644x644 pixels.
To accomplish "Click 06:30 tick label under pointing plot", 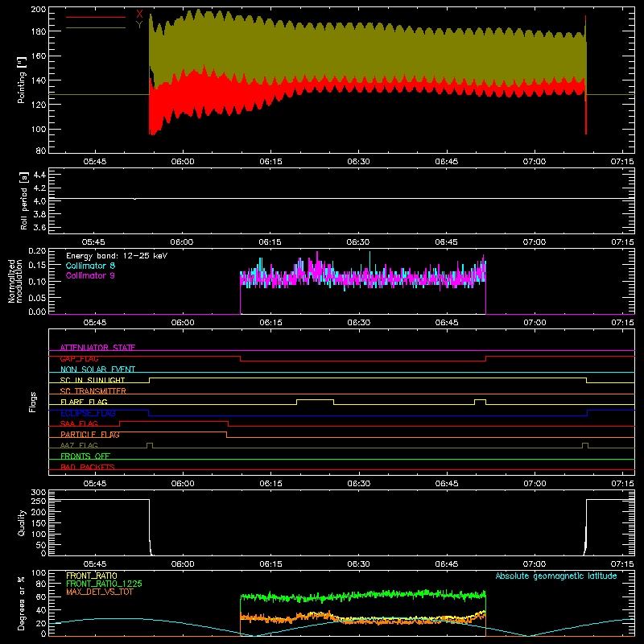I will click(358, 162).
